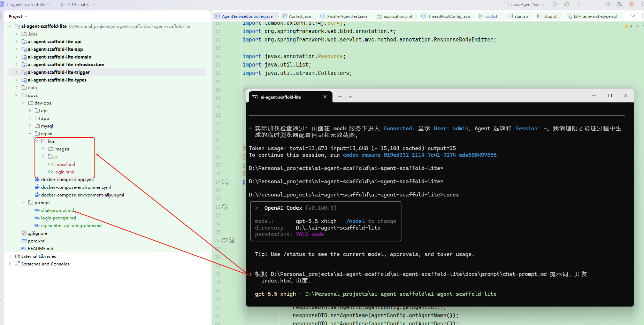
Task: Open the 2-19-chat-ui git branch menu
Action: coord(78,4)
